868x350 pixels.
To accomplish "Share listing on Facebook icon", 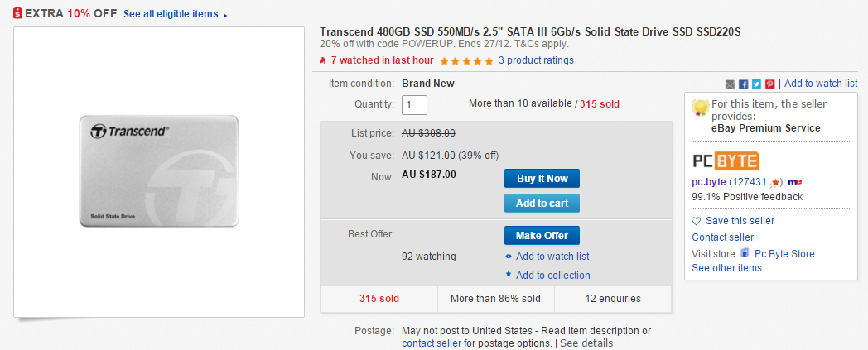I will pyautogui.click(x=744, y=84).
